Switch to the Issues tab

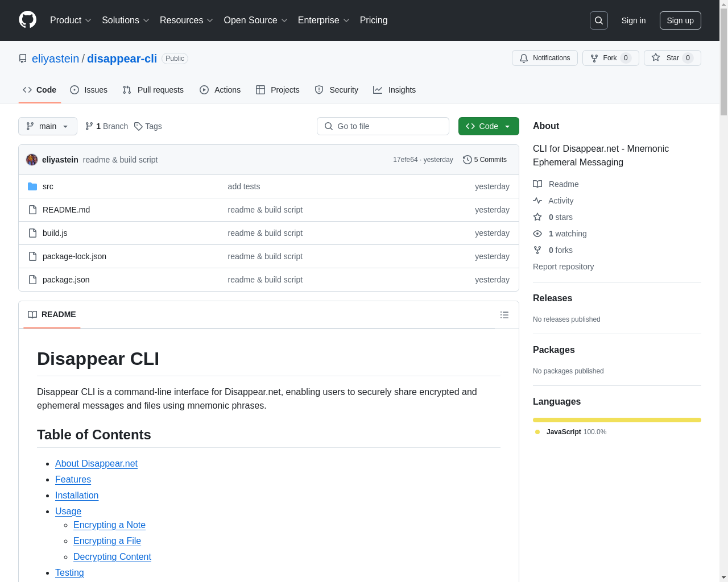coord(89,90)
